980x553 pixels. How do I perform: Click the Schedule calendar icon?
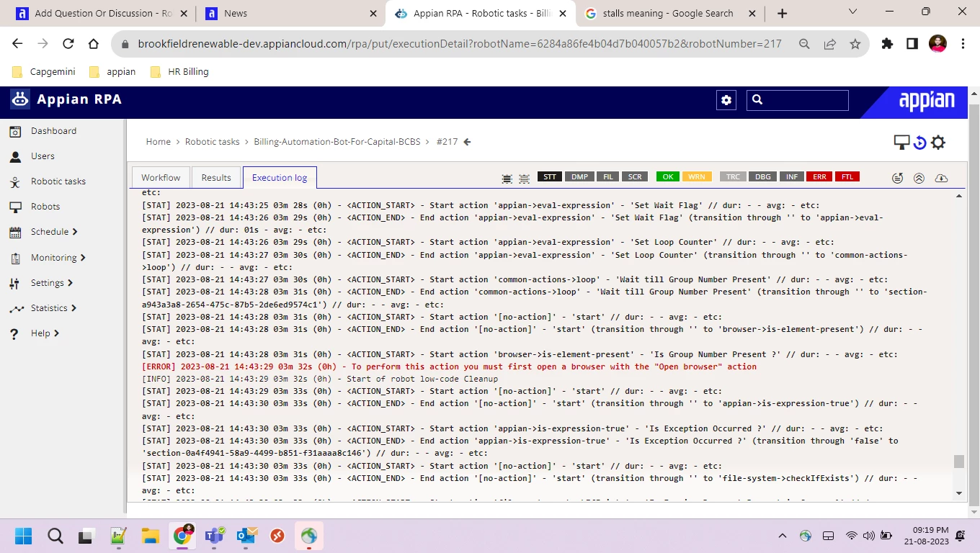15,232
